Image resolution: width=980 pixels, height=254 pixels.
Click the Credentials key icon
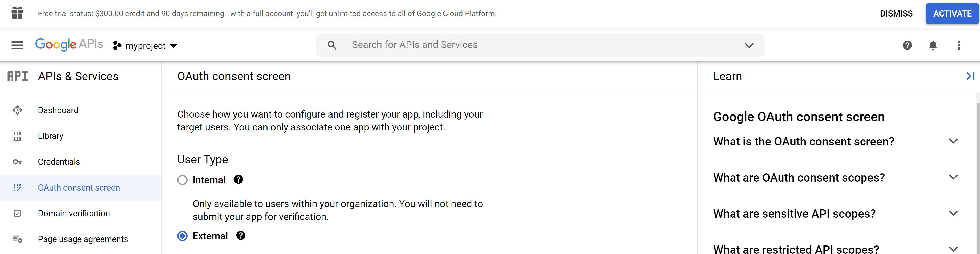tap(17, 162)
